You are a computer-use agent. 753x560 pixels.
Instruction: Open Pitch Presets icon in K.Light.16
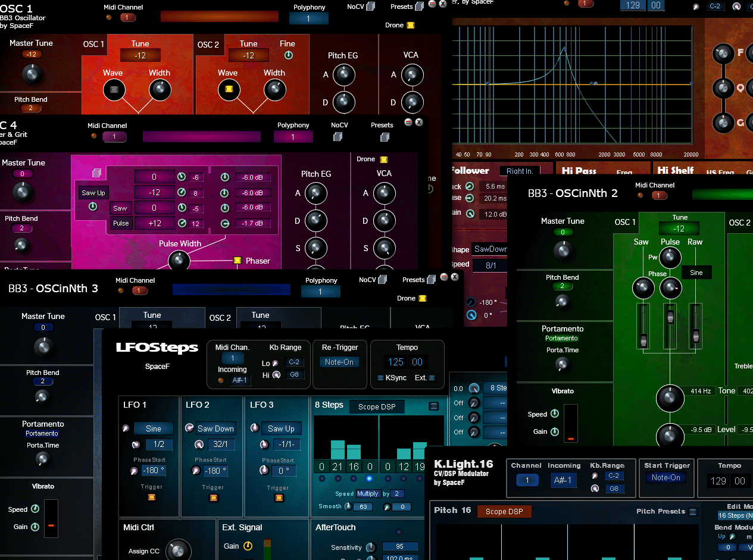(693, 511)
